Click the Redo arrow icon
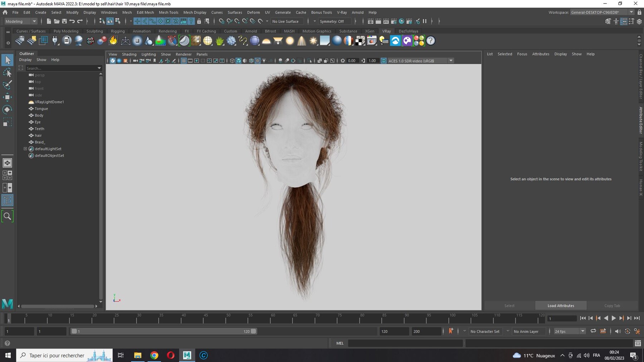 80,21
